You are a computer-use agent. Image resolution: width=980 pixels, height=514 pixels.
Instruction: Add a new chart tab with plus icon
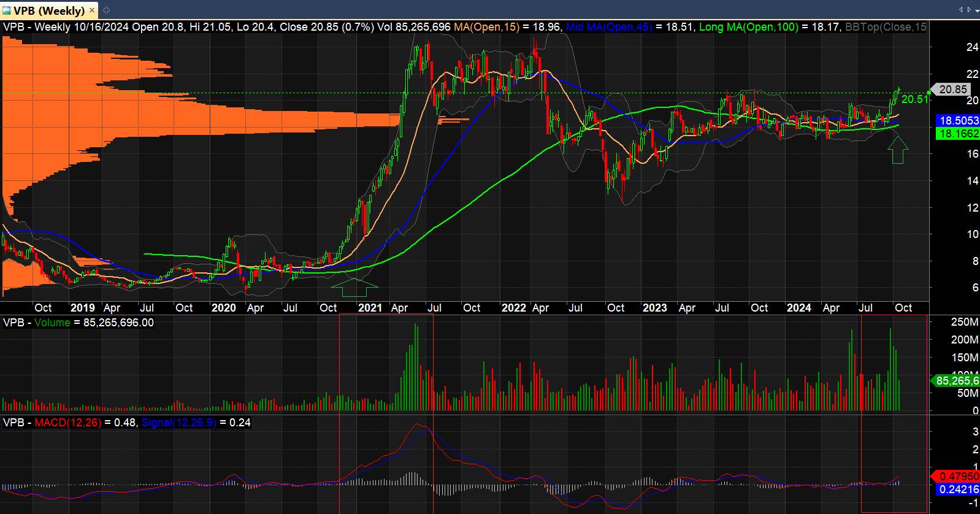click(106, 10)
